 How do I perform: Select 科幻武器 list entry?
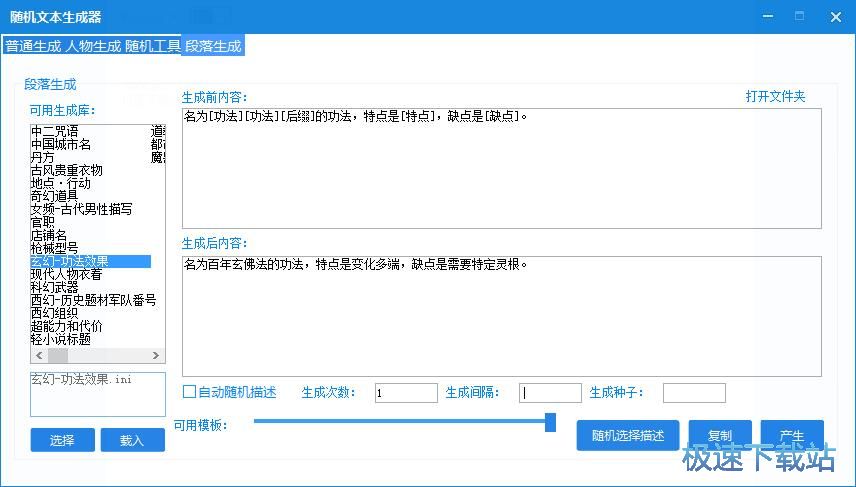point(55,287)
